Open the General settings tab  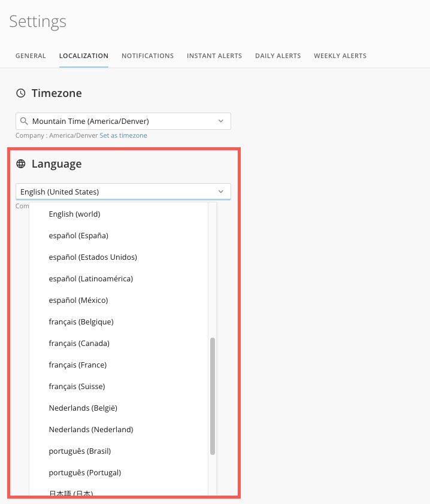coord(31,56)
